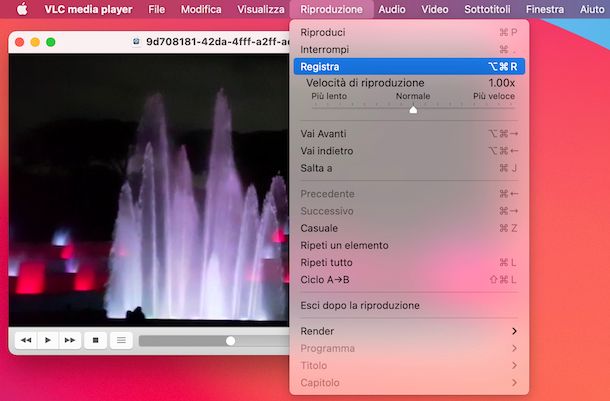Screen dimensions: 610x401
Task: Select Interrompi menu item
Action: point(409,49)
